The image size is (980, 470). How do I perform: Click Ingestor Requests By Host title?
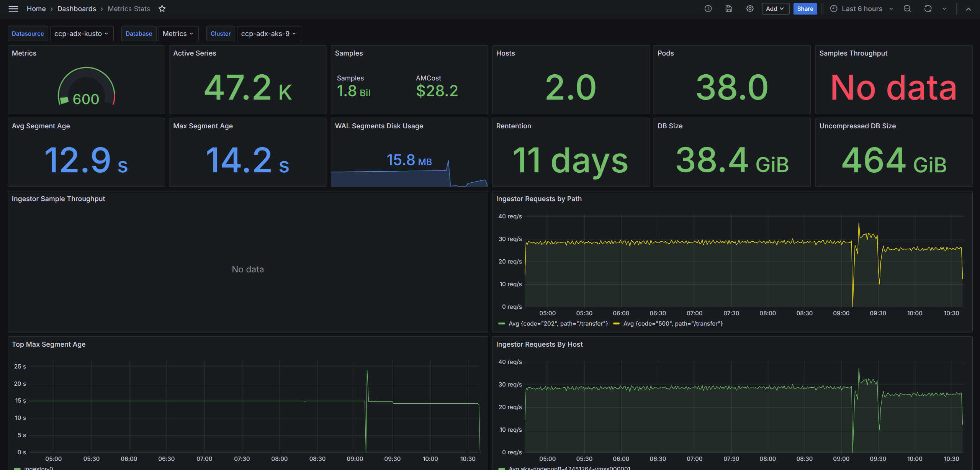tap(539, 344)
